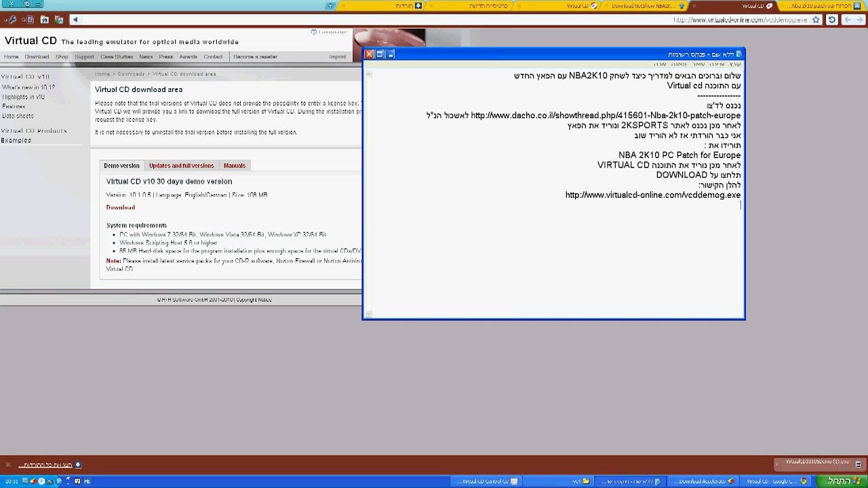Click the show all downloads link

point(45,465)
